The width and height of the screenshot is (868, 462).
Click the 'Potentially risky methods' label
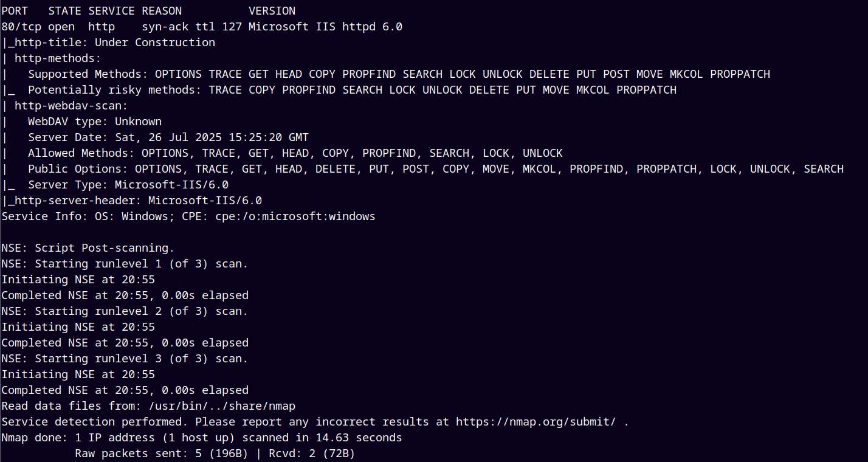[111, 90]
